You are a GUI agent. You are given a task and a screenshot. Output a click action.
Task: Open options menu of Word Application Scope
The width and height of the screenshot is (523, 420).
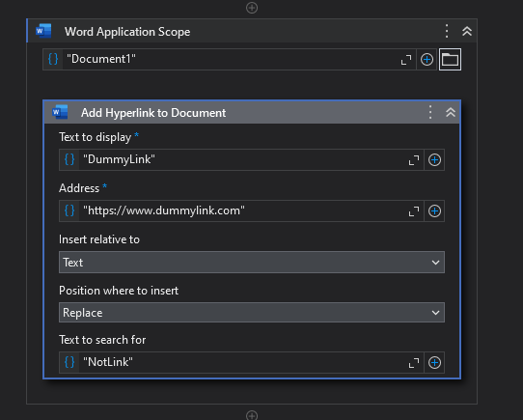tap(447, 31)
